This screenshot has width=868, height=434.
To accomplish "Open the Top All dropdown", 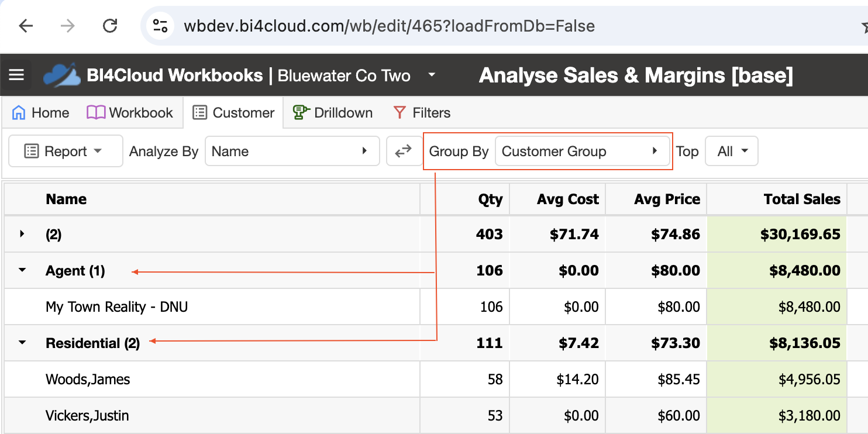I will (732, 151).
